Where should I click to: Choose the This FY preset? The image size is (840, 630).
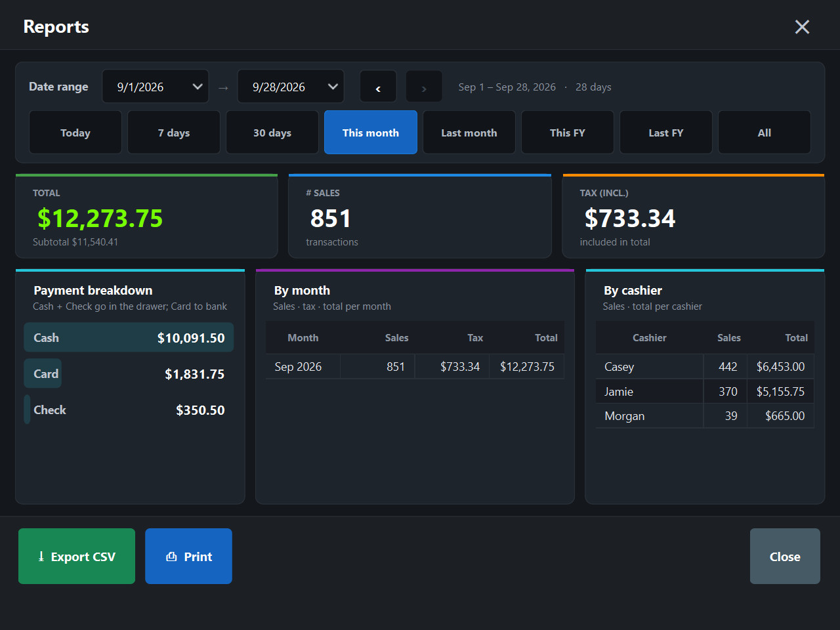[568, 133]
